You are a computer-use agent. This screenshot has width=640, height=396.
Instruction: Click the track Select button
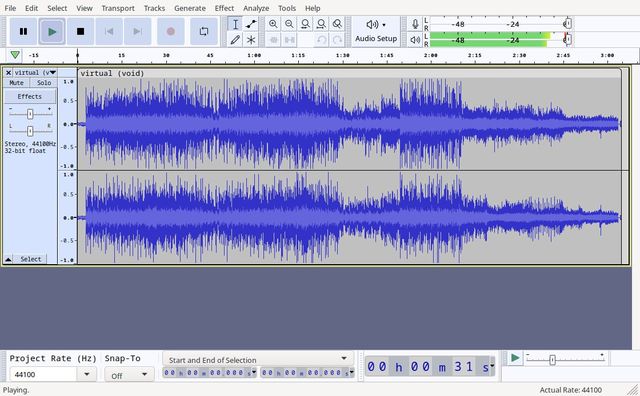[30, 259]
